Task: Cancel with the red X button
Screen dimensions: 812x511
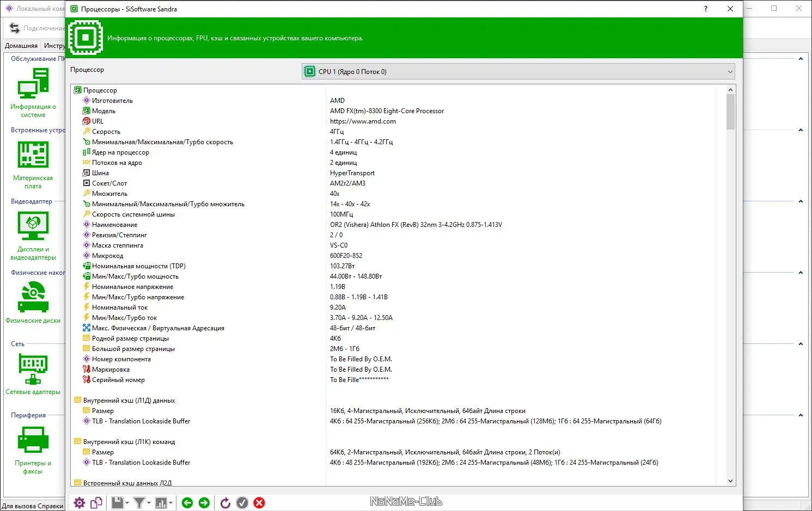Action: (x=259, y=503)
